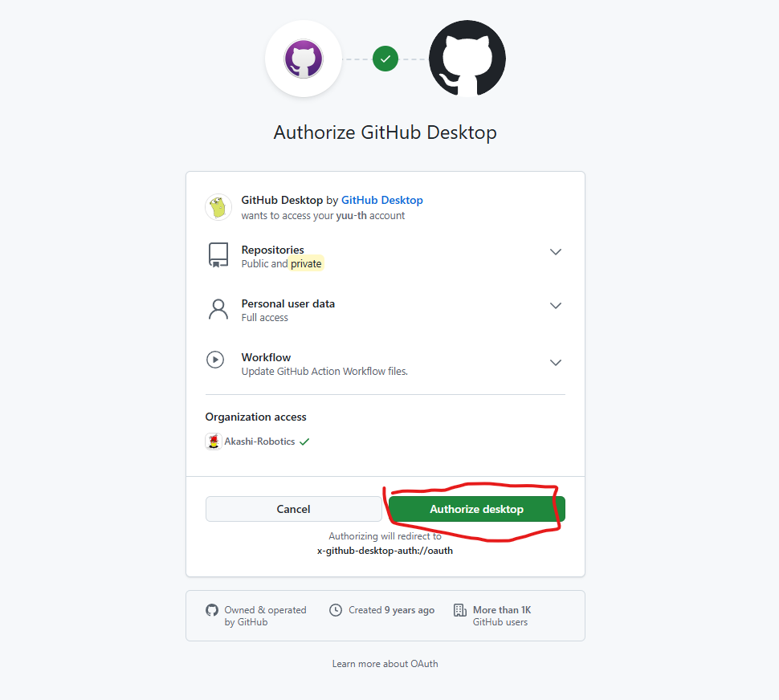The width and height of the screenshot is (779, 700).
Task: Click the Akashi-Robotics organization avatar
Action: click(214, 442)
